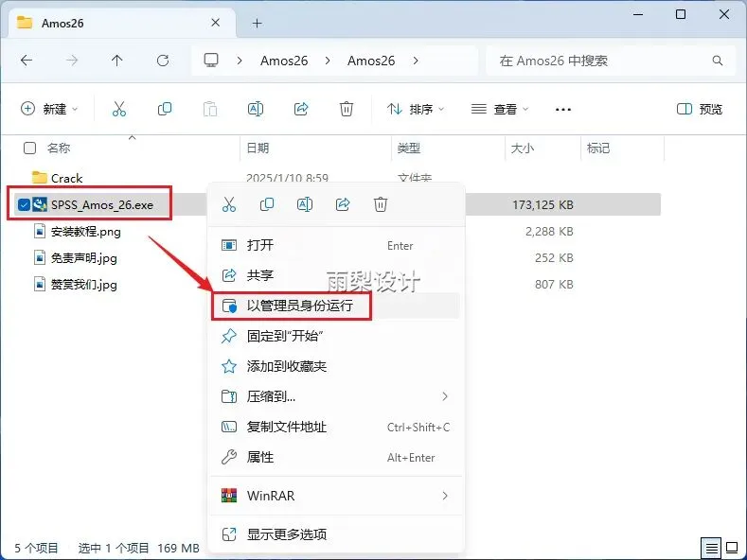747x560 pixels.
Task: Expand the WinRAR submenu
Action: point(445,496)
